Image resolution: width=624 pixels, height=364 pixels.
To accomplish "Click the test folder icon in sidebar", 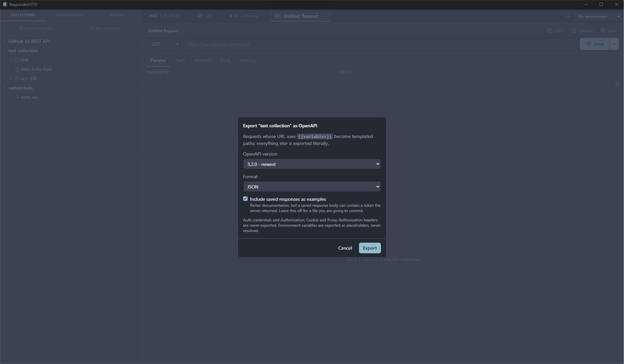I will tap(17, 60).
